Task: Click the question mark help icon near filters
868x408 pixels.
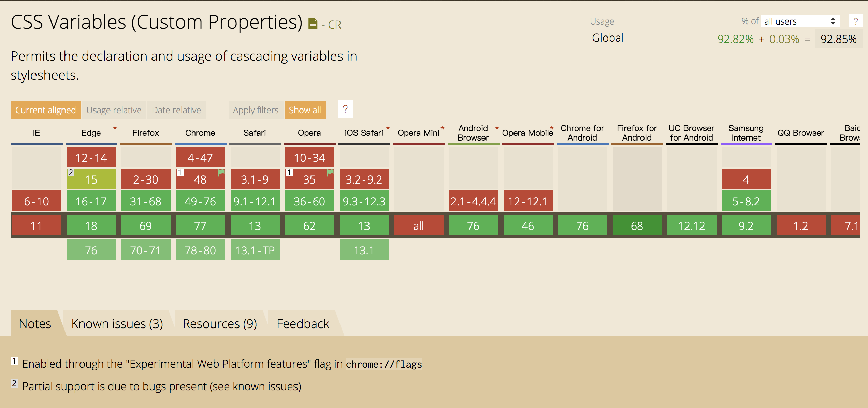Action: pyautogui.click(x=345, y=110)
